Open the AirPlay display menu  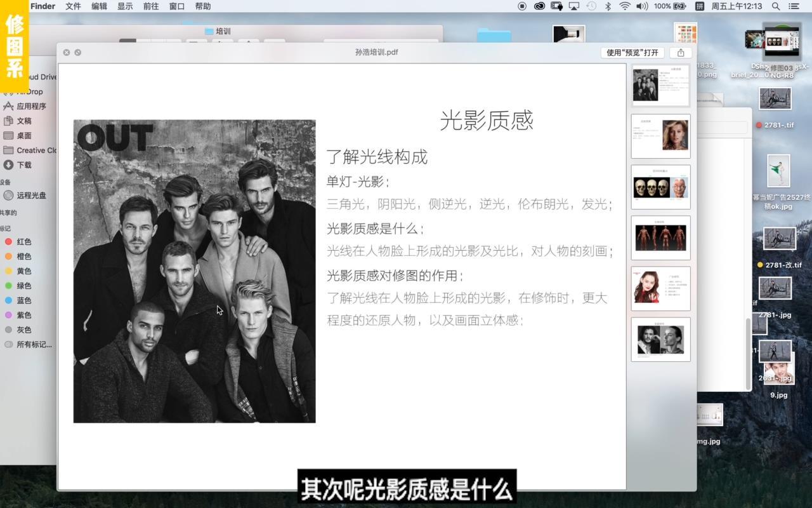pos(574,6)
